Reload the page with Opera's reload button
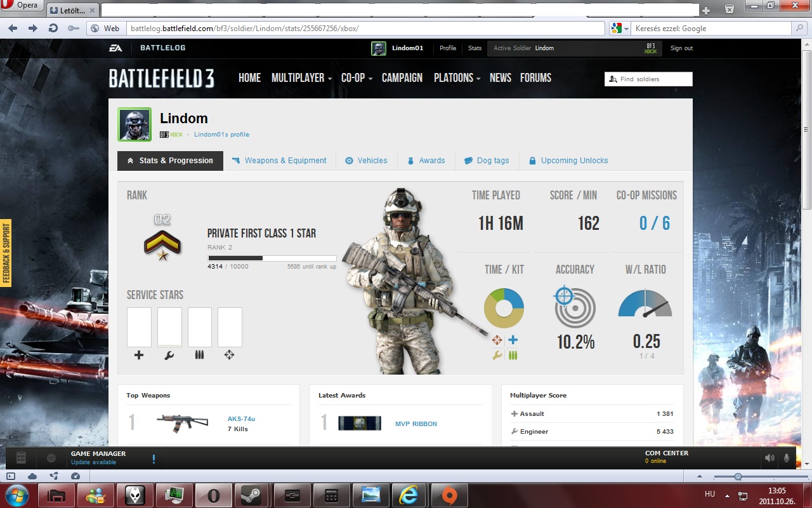The height and width of the screenshot is (508, 812). point(53,29)
